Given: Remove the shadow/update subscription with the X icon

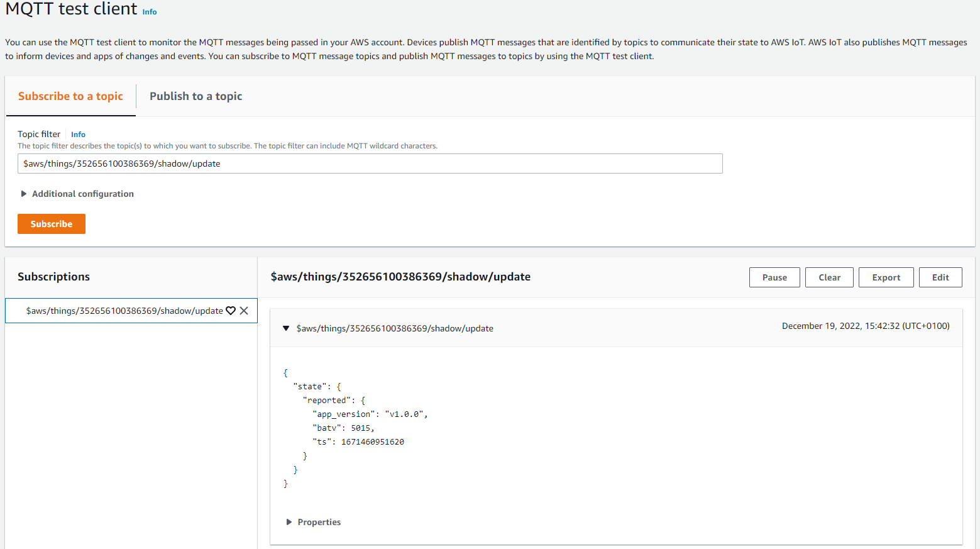Looking at the screenshot, I should coord(244,311).
